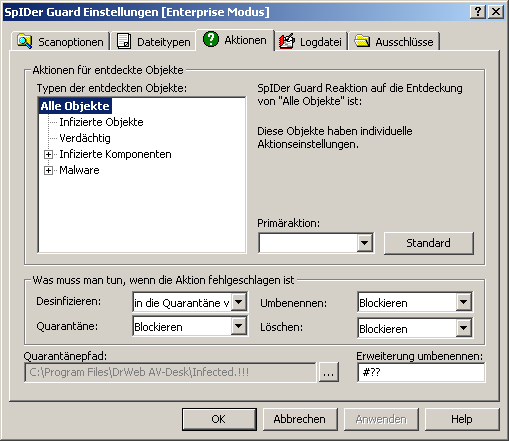
Task: Click the Erweiterung umbenennen input field
Action: pos(421,372)
